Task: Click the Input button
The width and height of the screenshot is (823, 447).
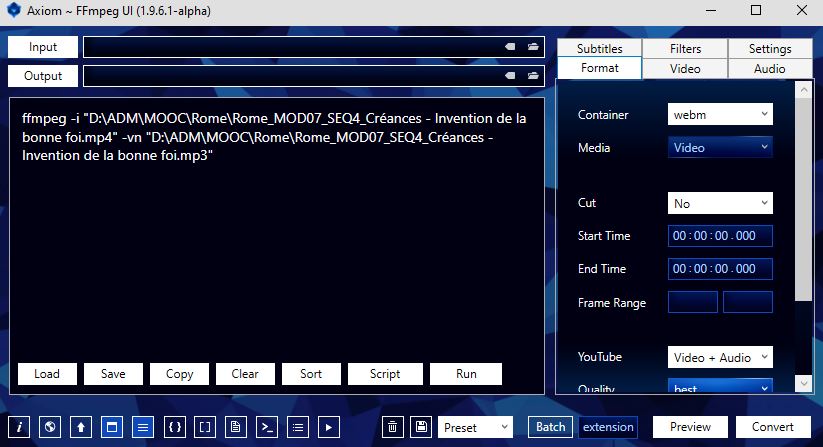Action: pos(43,47)
